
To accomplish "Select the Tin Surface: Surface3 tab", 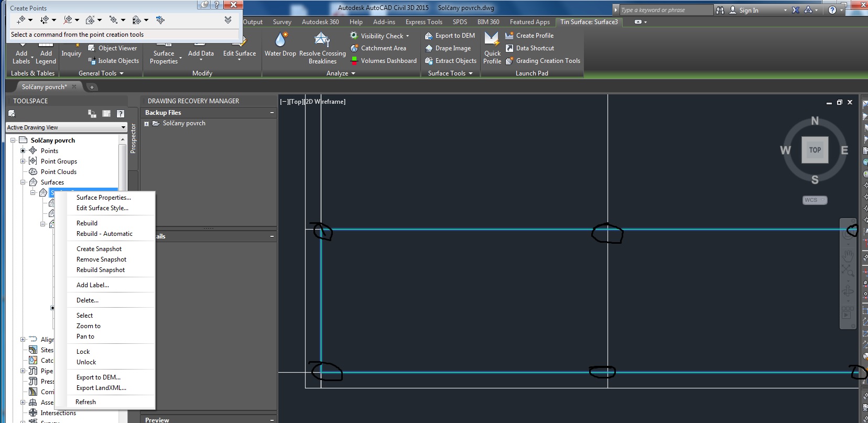I will point(589,22).
